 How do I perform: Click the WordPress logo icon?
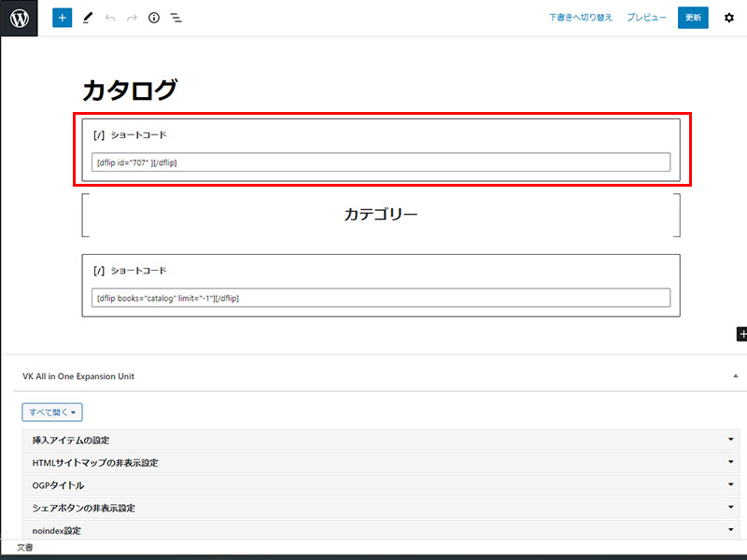19,18
